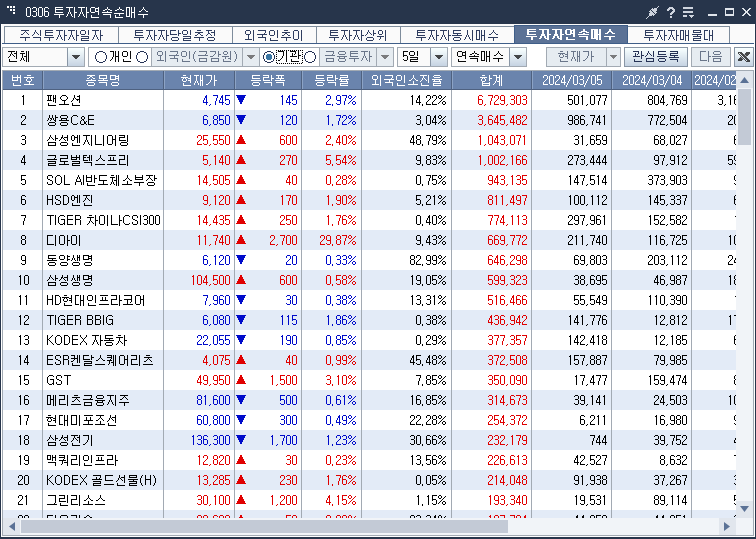Open the title bar list menu icon
This screenshot has width=756, height=539.
(x=688, y=12)
